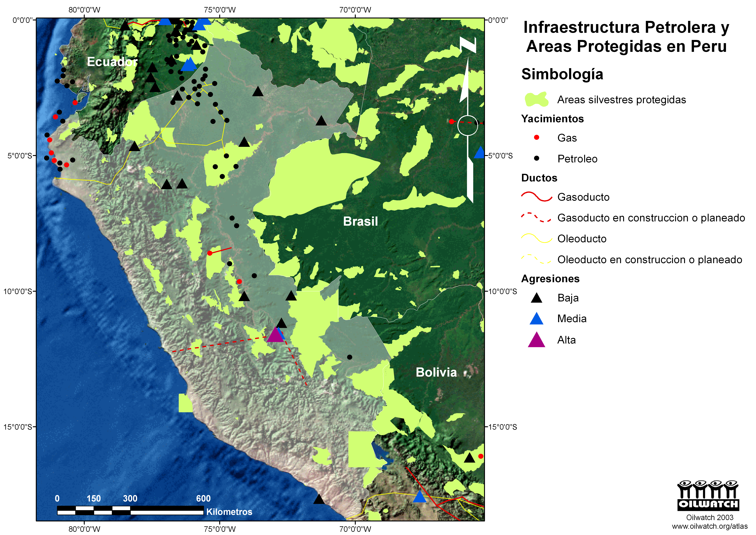Click the green protected areas legend swatch
This screenshot has width=756, height=535.
click(x=536, y=99)
